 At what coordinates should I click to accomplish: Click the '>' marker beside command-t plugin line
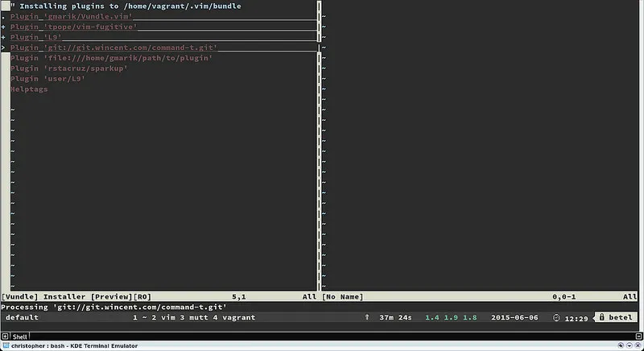pos(4,47)
